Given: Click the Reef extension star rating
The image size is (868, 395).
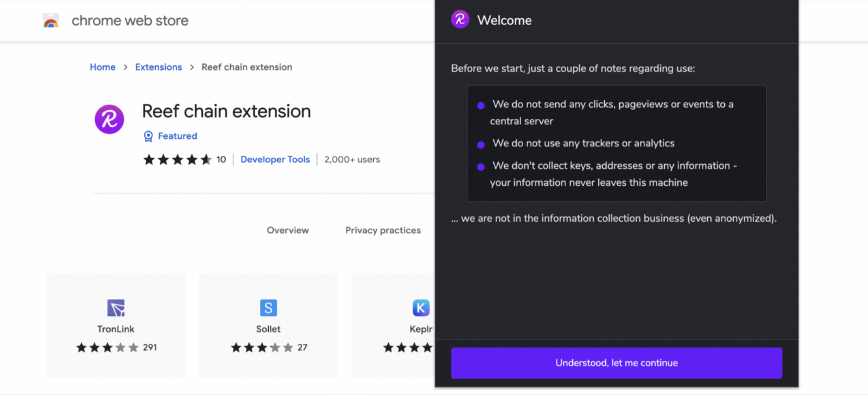Looking at the screenshot, I should [177, 160].
